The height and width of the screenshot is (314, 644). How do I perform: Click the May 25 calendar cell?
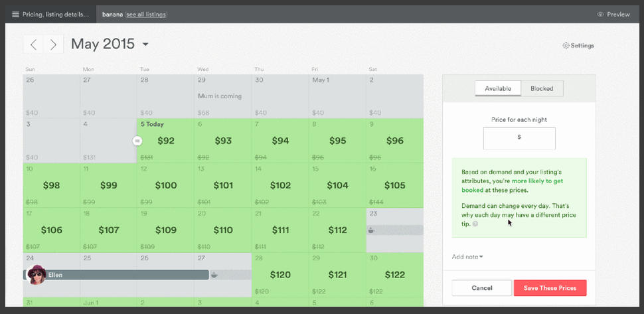coord(108,275)
